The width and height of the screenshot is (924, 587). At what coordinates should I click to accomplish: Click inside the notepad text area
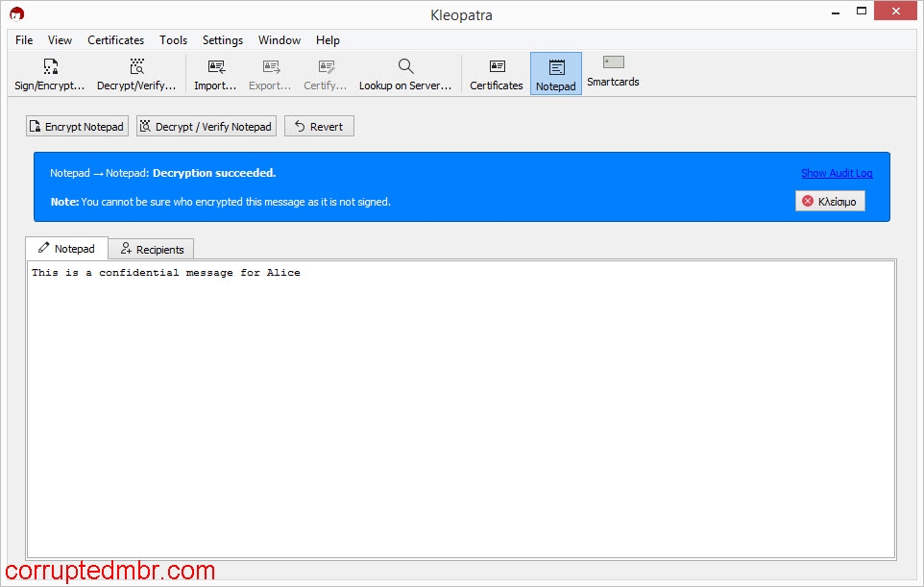[461, 384]
